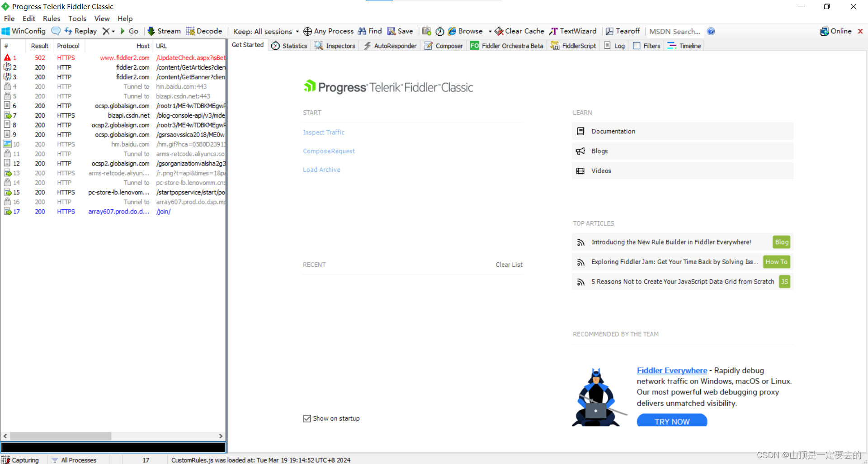
Task: Open Filters tab
Action: point(647,46)
